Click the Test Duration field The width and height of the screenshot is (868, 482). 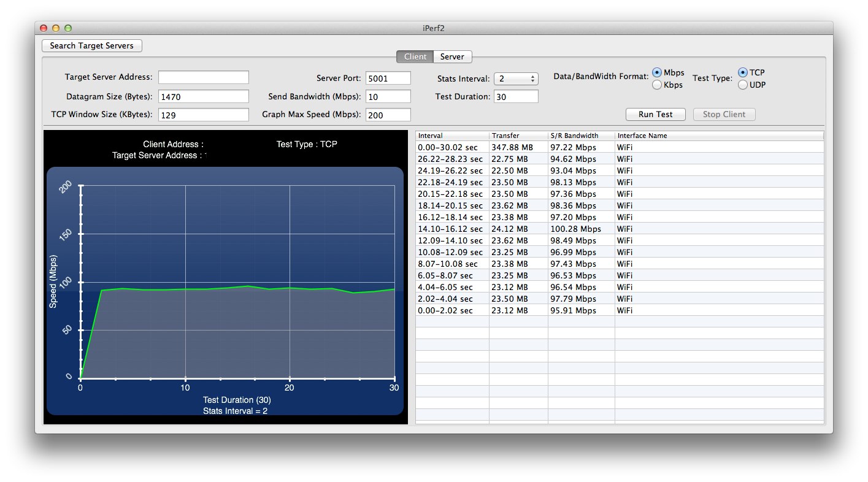[x=516, y=96]
